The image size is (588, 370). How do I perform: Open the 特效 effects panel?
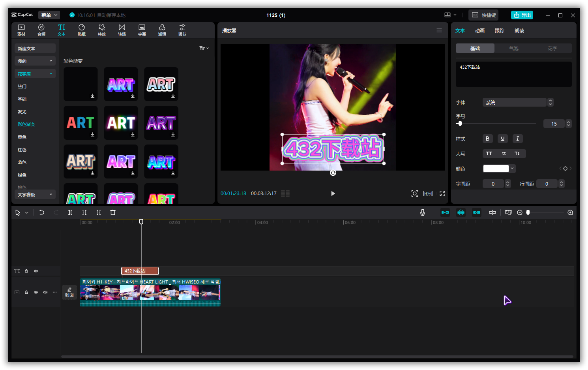point(102,30)
